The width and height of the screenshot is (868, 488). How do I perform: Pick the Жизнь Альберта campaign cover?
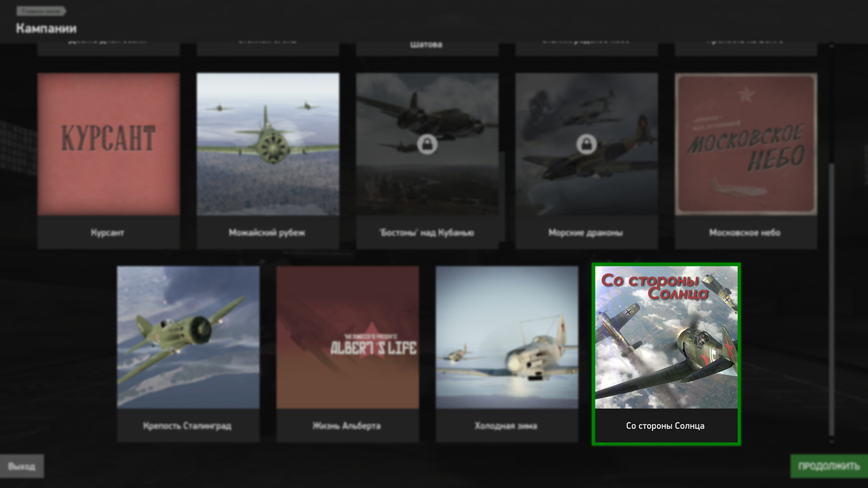point(347,338)
